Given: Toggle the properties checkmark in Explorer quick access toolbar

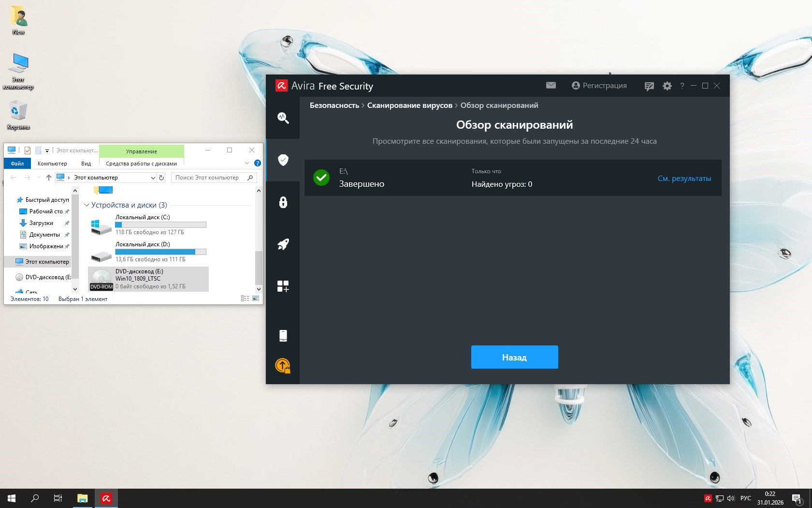Looking at the screenshot, I should [28, 150].
